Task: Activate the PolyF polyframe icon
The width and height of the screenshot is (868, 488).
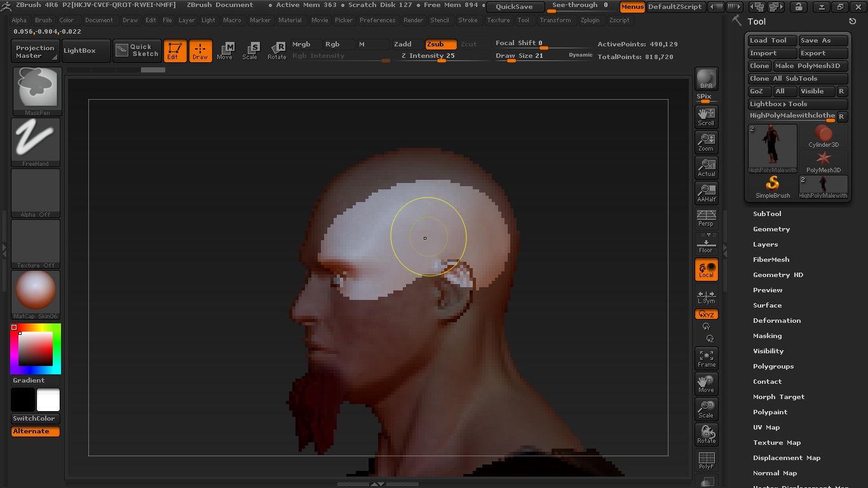Action: [x=706, y=459]
